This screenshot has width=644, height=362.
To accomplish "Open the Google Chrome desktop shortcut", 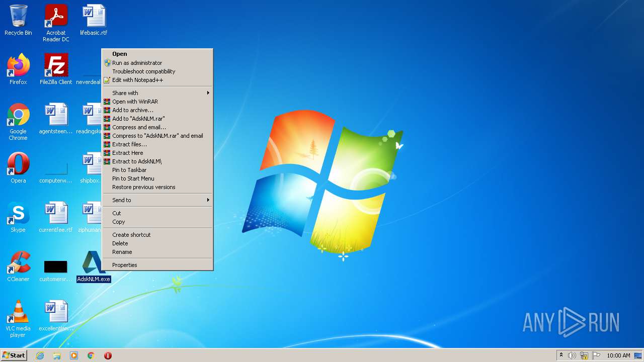I will (18, 122).
